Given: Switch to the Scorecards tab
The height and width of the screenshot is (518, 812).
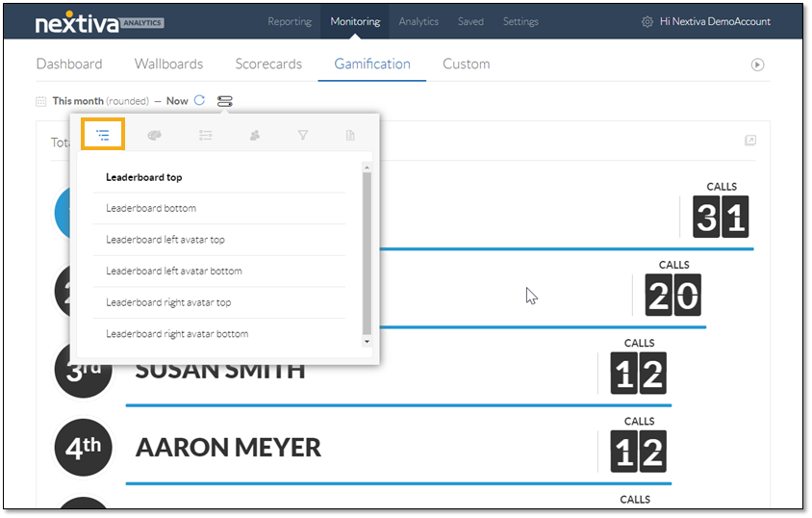Looking at the screenshot, I should (x=268, y=64).
